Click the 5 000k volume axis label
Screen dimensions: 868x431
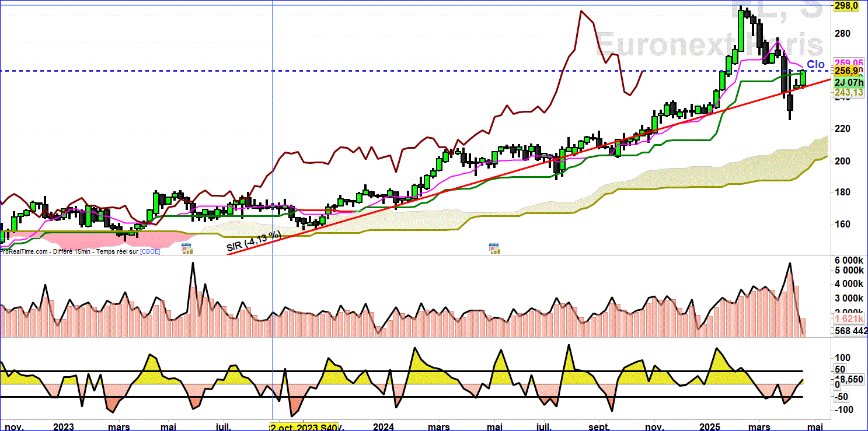pyautogui.click(x=849, y=271)
